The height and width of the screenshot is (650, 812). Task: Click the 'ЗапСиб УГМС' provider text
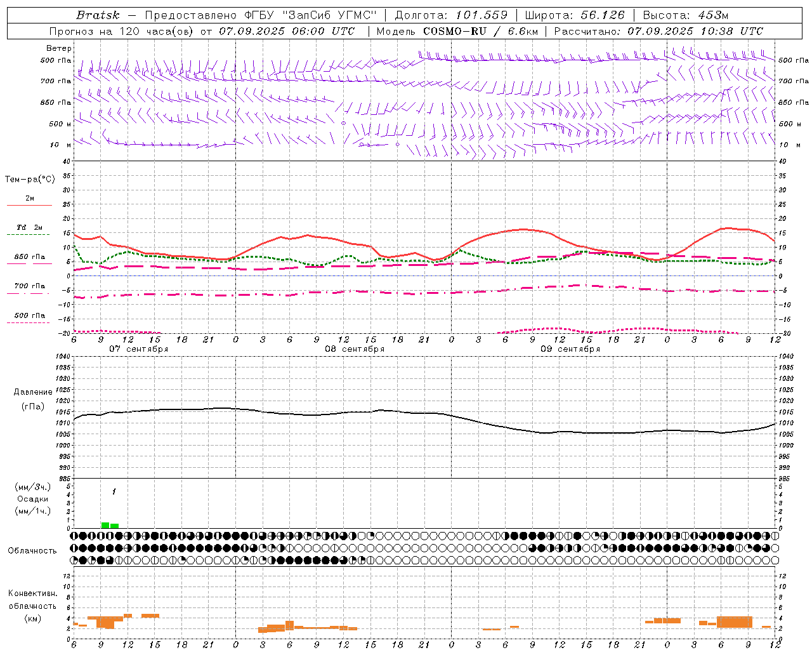click(329, 15)
